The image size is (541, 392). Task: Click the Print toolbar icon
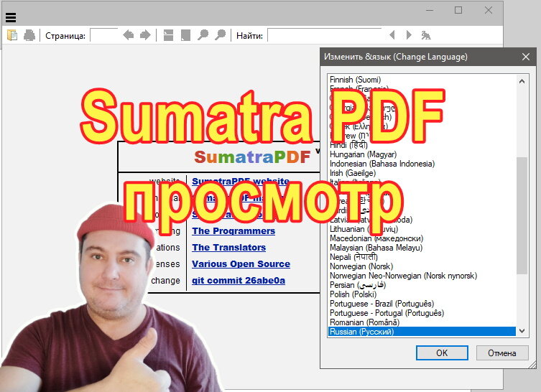pos(29,35)
